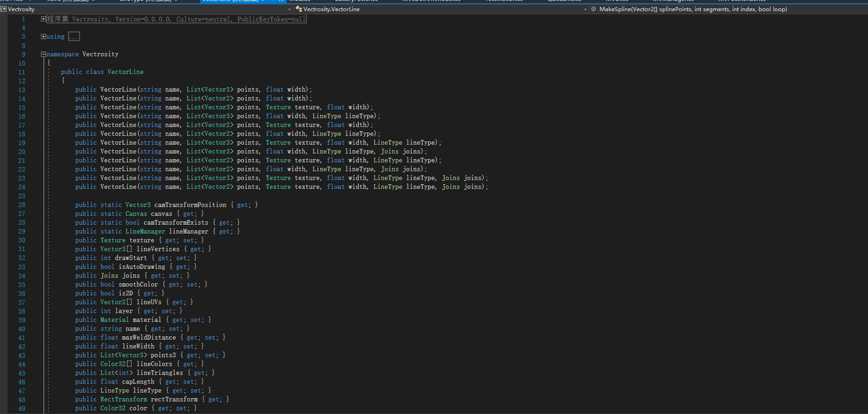This screenshot has width=868, height=414.
Task: Select 'lineManager' property name
Action: click(x=189, y=231)
